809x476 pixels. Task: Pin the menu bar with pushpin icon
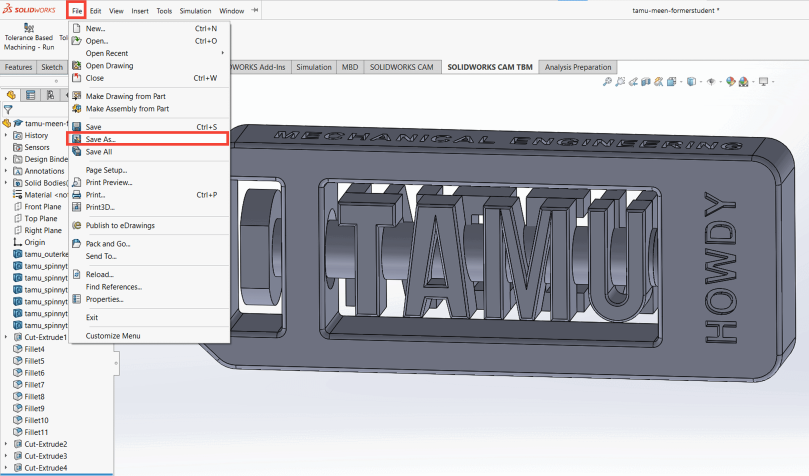(254, 10)
